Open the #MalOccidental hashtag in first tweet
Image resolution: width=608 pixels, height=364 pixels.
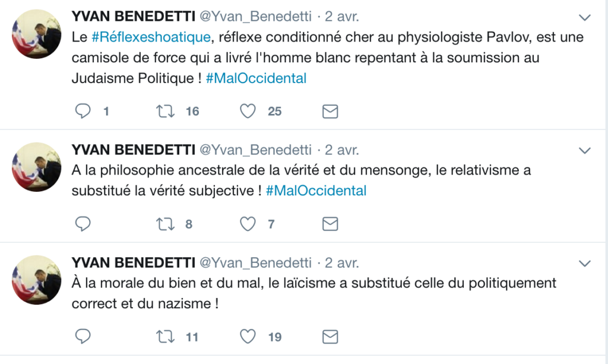[x=256, y=78]
